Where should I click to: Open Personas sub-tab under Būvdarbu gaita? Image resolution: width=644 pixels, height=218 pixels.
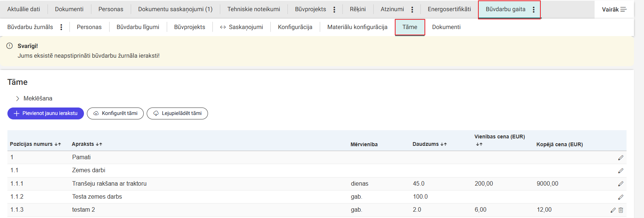tap(89, 27)
